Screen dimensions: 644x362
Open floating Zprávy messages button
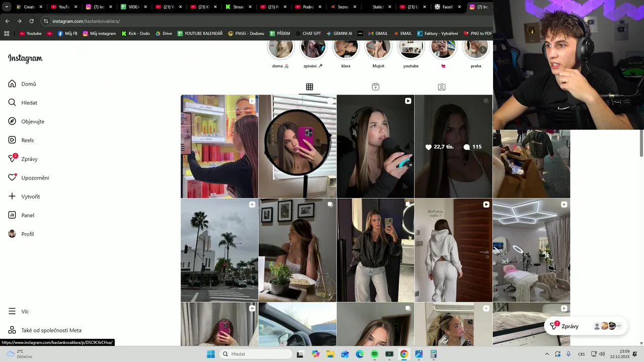[x=586, y=326]
